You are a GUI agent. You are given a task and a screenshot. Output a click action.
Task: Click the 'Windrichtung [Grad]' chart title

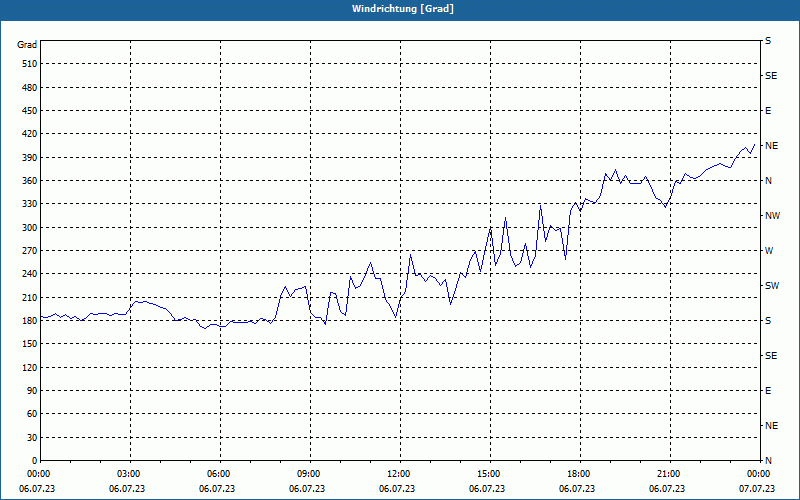click(x=403, y=9)
